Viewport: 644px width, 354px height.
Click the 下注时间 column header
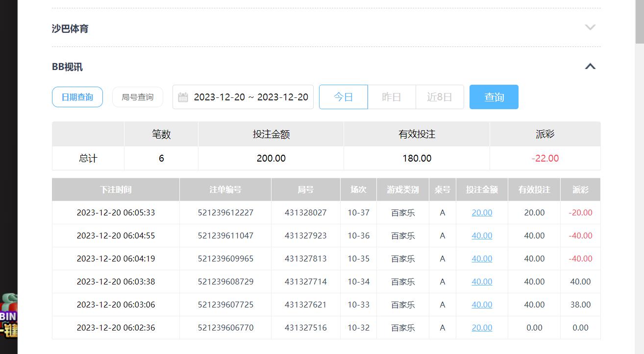116,189
